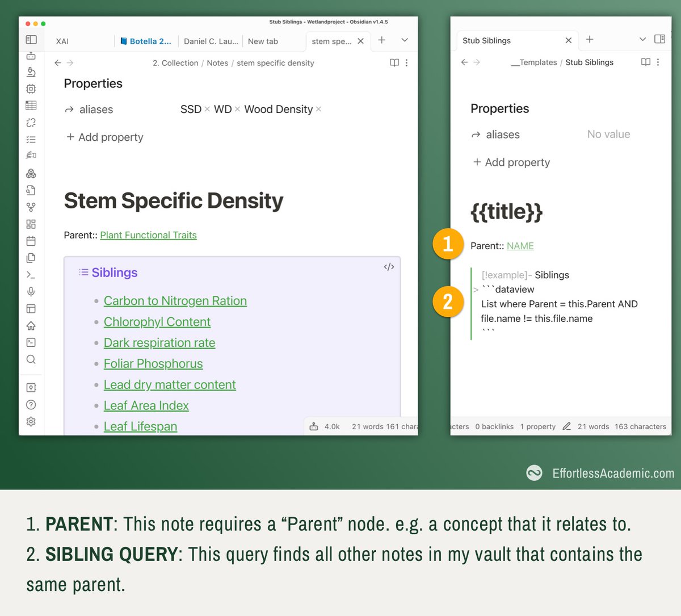Click the magnifier search ribbon icon

click(31, 359)
